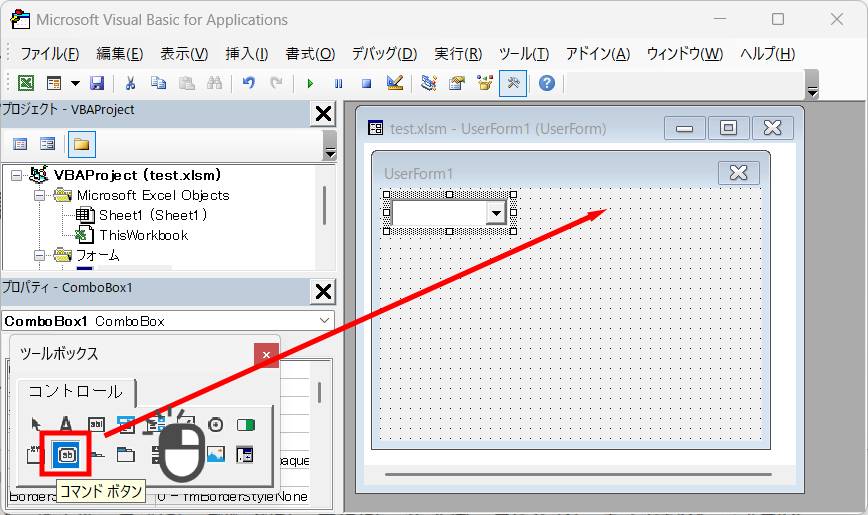
Task: Click the Break pause icon
Action: [338, 84]
